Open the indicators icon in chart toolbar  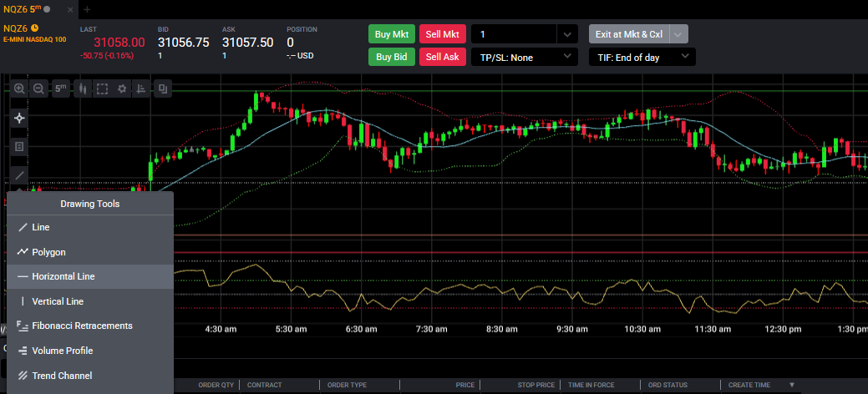tap(141, 88)
